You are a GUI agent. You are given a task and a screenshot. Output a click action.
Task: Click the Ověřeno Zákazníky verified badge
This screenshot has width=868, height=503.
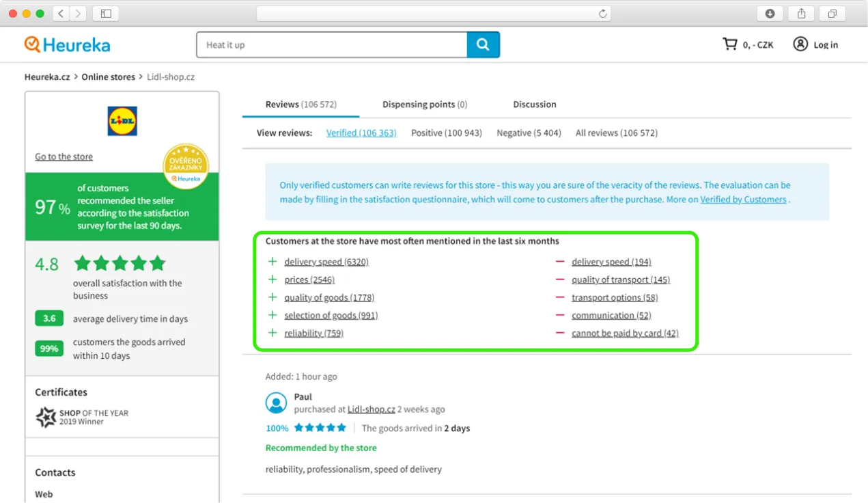(185, 166)
